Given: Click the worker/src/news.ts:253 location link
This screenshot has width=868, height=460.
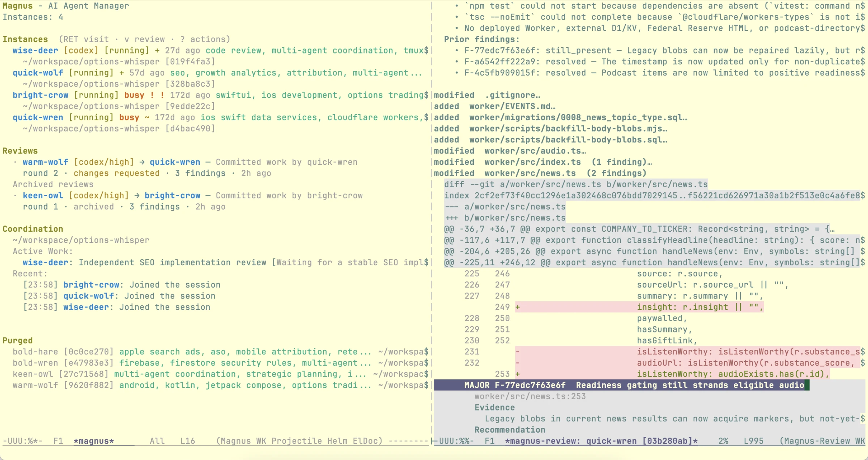Looking at the screenshot, I should click(x=530, y=397).
